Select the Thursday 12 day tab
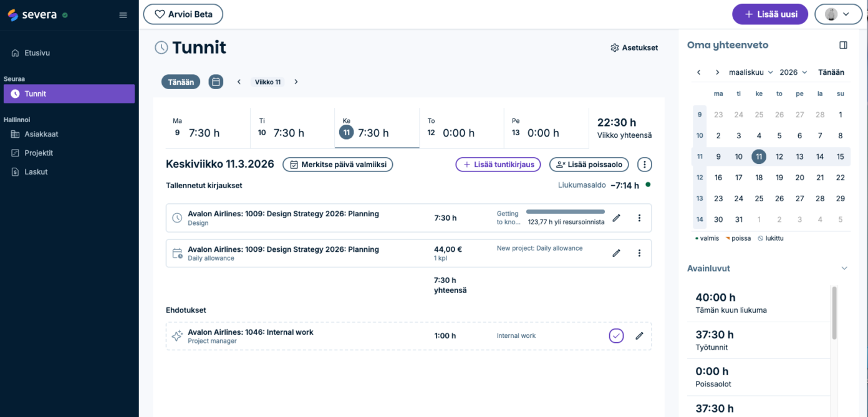Screen dimensions: 868x417 click(x=461, y=128)
